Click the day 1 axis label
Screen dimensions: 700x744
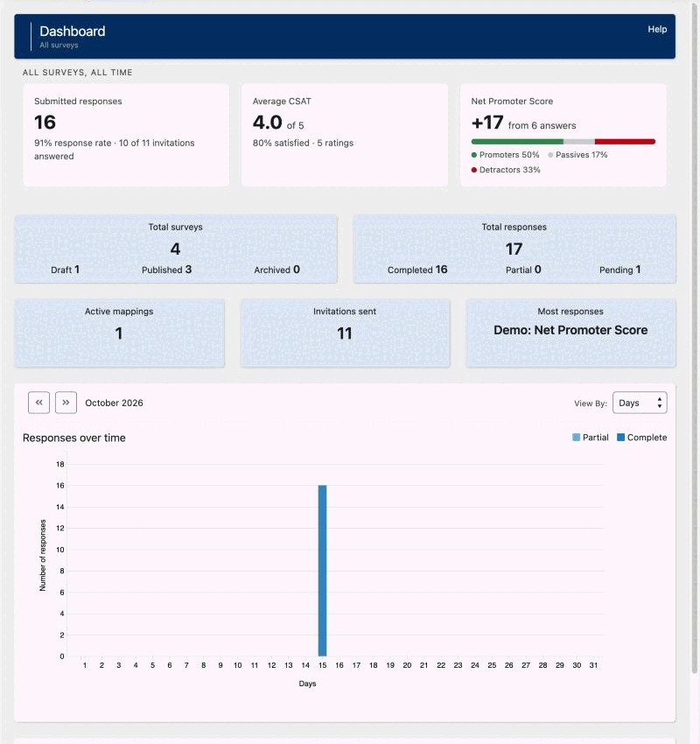(x=85, y=665)
